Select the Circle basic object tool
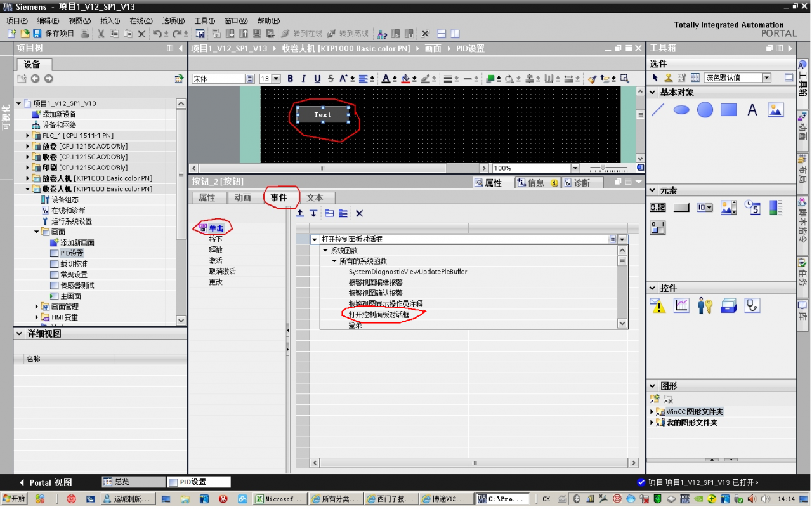Image resolution: width=812 pixels, height=509 pixels. click(705, 110)
